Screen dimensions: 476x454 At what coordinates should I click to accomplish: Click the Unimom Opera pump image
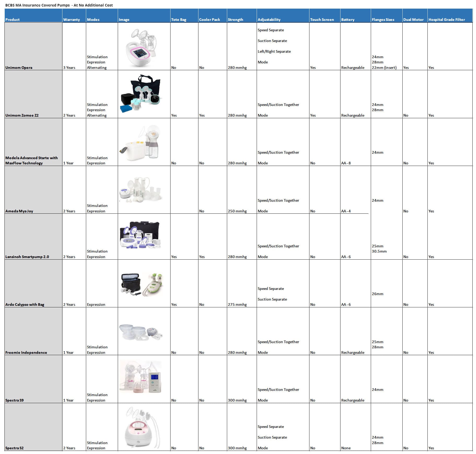coord(141,47)
